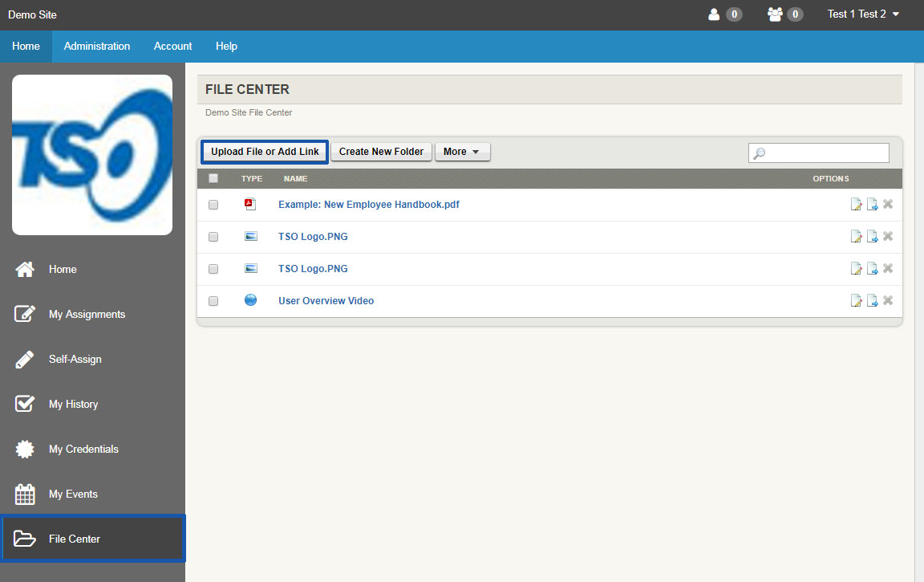924x582 pixels.
Task: Check the checkbox for User Overview Video
Action: (213, 300)
